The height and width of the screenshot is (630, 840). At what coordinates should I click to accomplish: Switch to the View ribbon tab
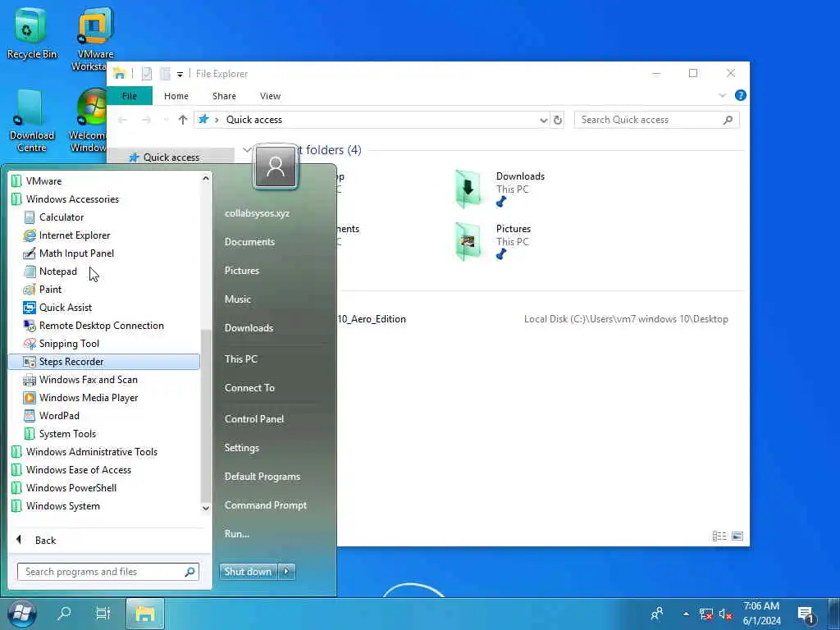270,96
